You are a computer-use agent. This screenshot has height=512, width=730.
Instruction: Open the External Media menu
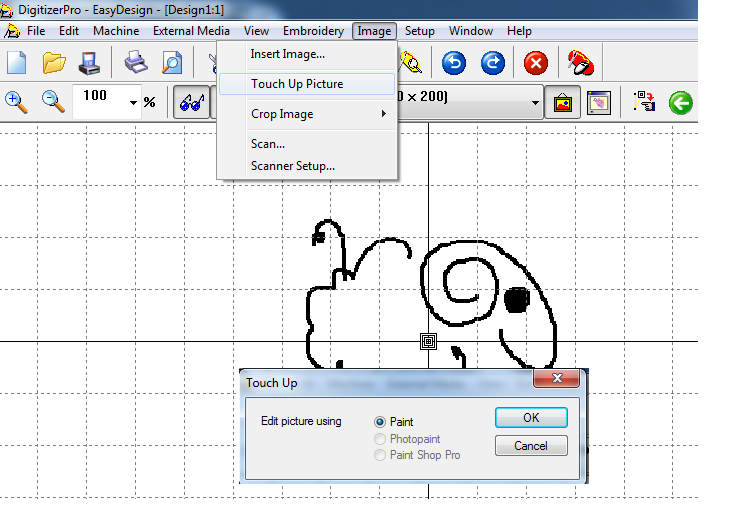[x=191, y=31]
